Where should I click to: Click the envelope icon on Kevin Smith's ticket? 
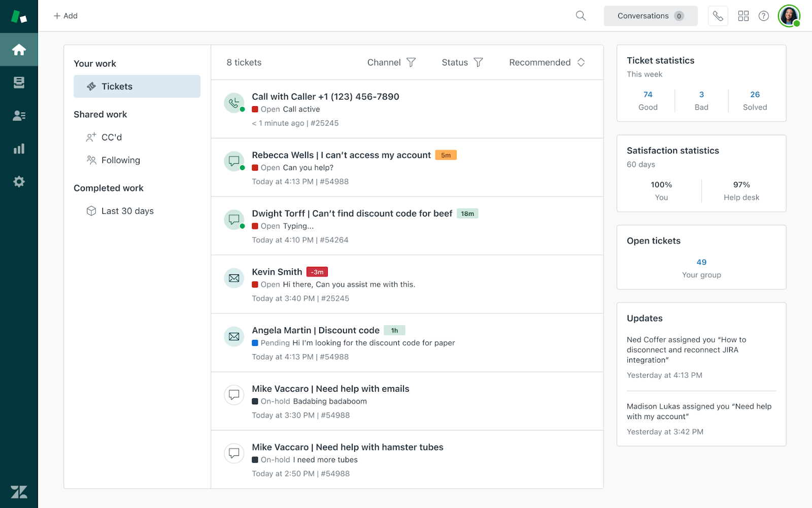[x=233, y=278]
